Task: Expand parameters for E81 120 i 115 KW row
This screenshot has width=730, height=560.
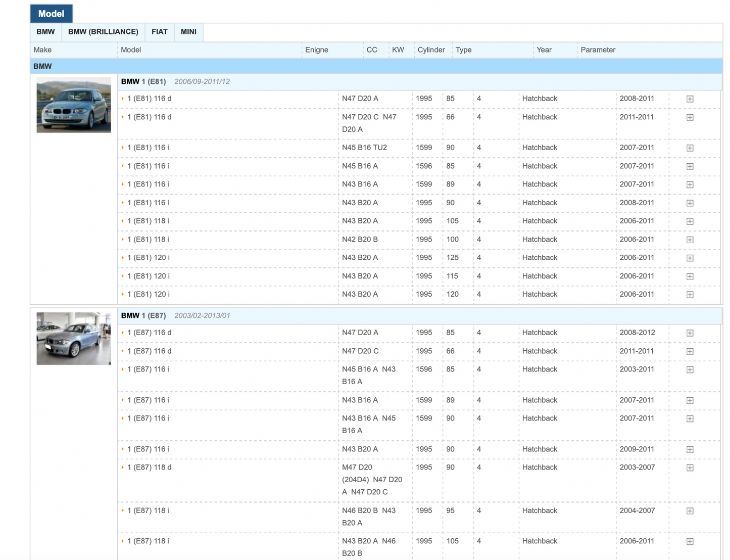Action: 690,276
